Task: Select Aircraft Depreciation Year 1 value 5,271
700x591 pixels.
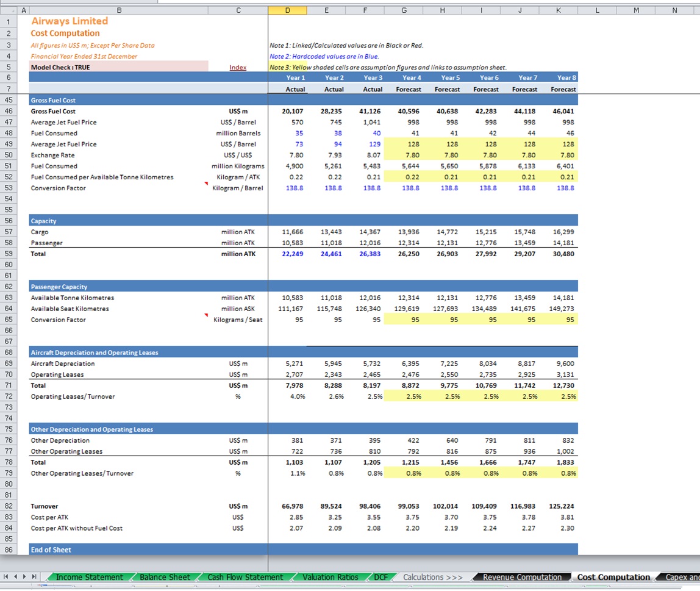Action: [294, 364]
